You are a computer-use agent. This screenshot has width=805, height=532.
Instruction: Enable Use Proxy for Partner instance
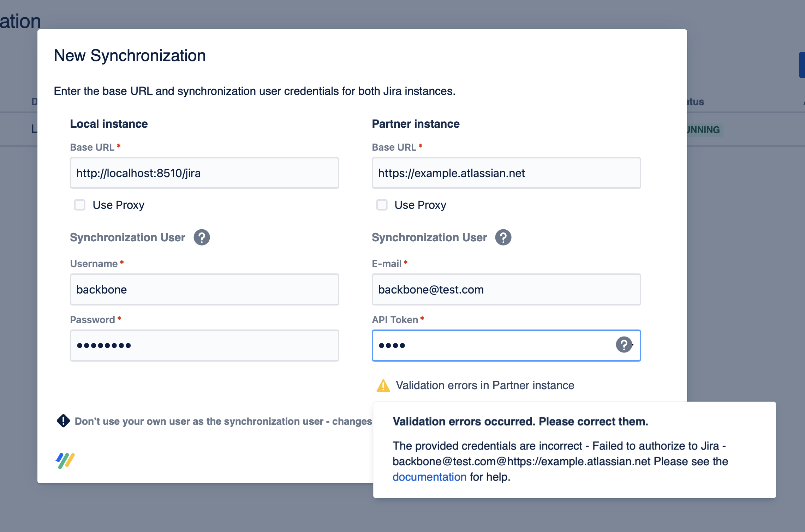tap(382, 205)
